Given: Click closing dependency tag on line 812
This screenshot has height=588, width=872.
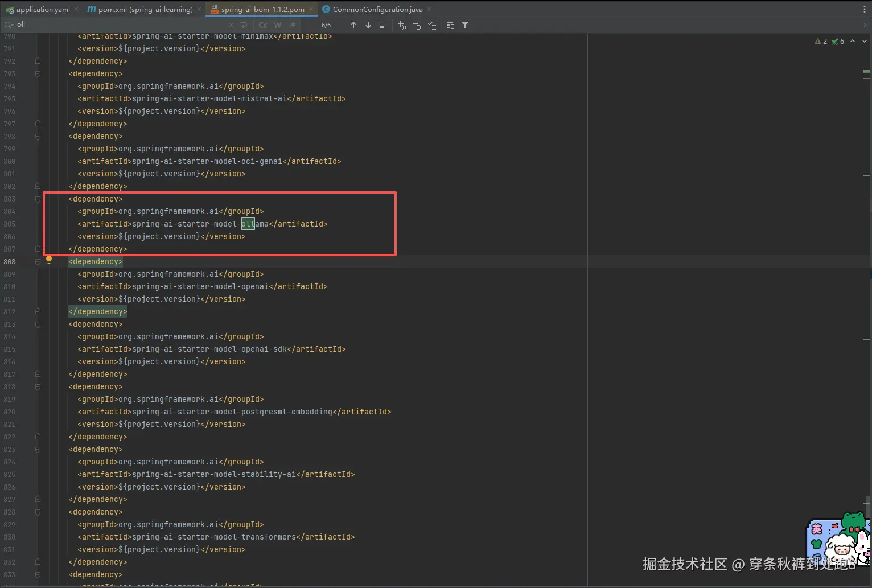Looking at the screenshot, I should [98, 311].
